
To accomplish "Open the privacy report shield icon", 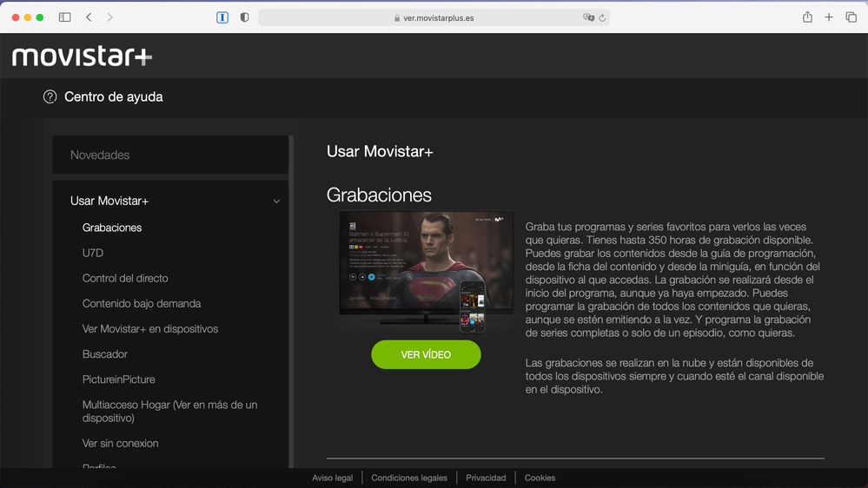I will [x=244, y=17].
